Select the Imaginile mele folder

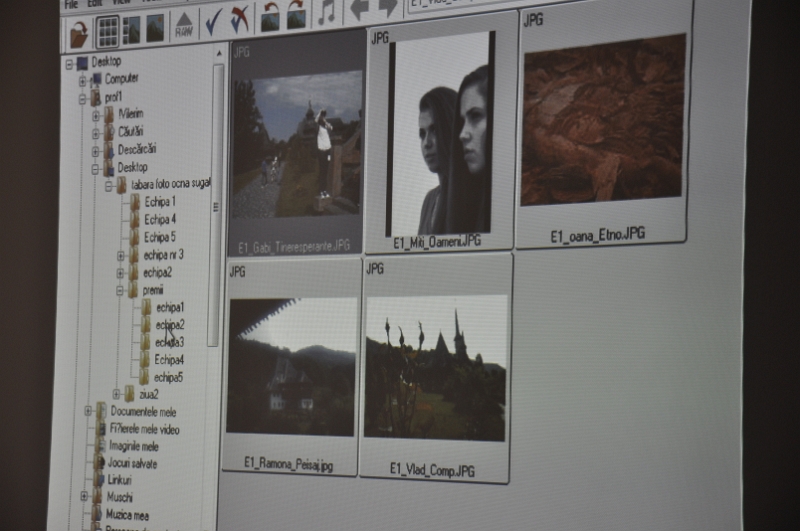pyautogui.click(x=132, y=446)
